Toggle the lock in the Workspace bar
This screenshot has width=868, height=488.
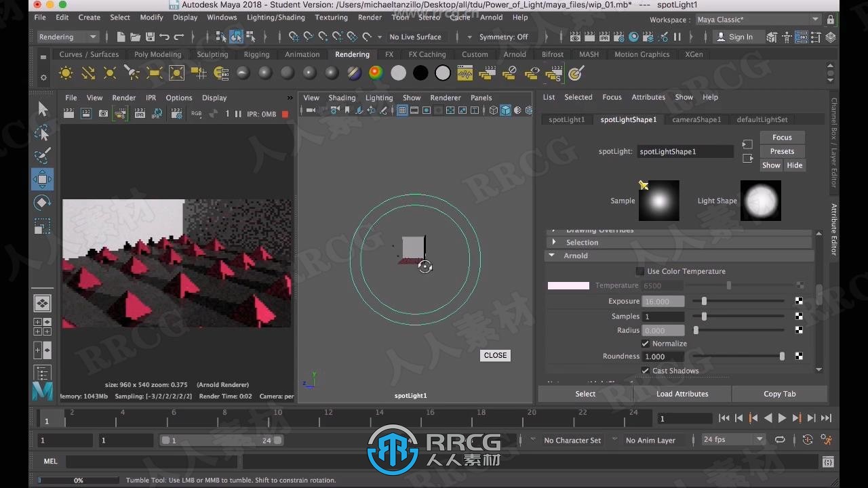(x=831, y=20)
